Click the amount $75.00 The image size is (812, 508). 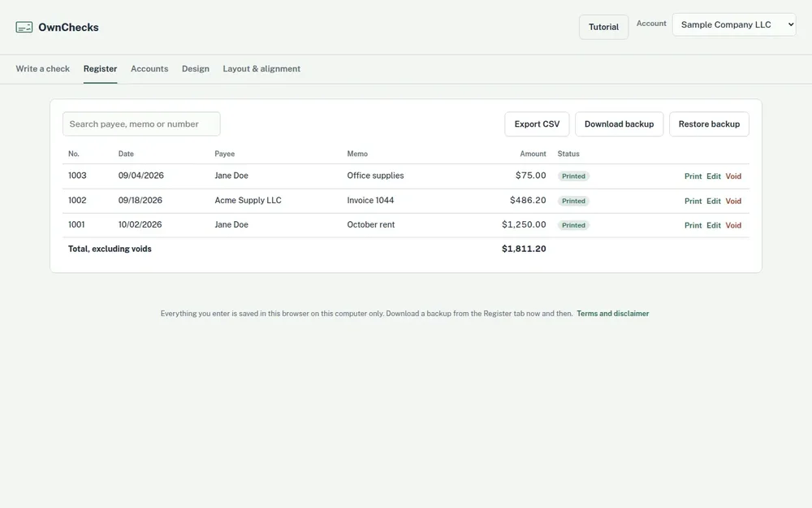[x=530, y=176]
